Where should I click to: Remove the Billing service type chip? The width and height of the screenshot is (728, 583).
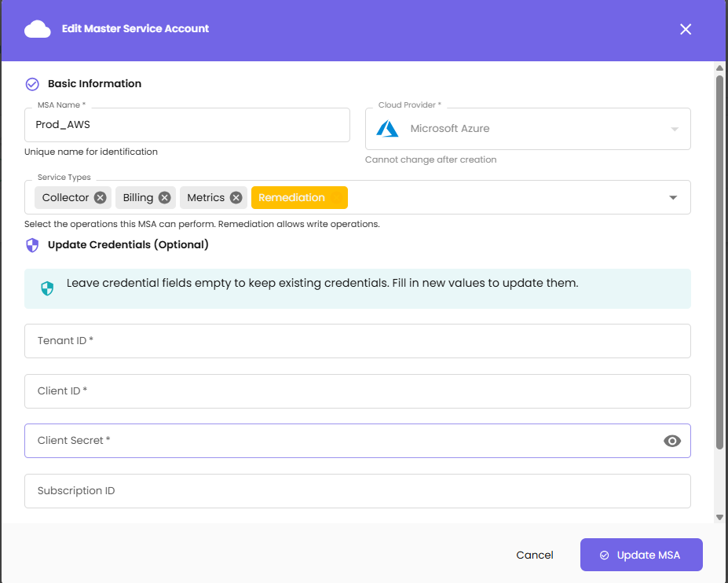pyautogui.click(x=164, y=198)
